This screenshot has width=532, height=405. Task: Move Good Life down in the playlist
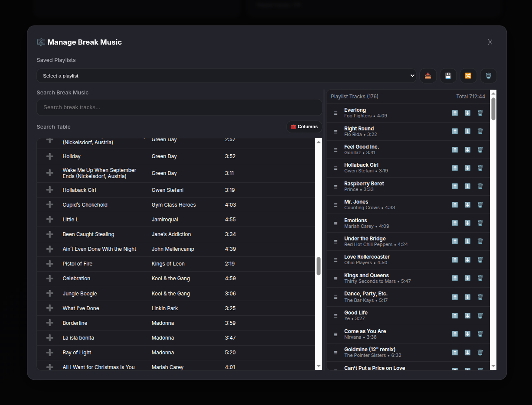click(467, 315)
